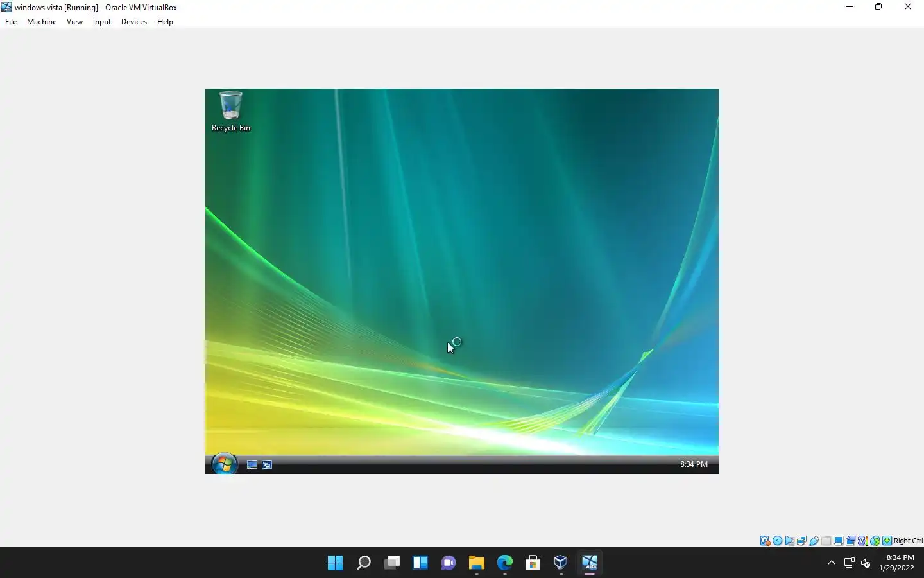Open Microsoft Store on host taskbar
This screenshot has height=578, width=924.
point(533,563)
